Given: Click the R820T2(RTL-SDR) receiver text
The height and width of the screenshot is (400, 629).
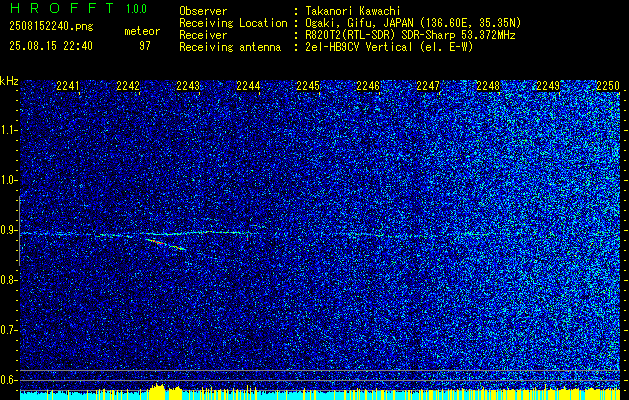Looking at the screenshot, I should (x=352, y=35).
